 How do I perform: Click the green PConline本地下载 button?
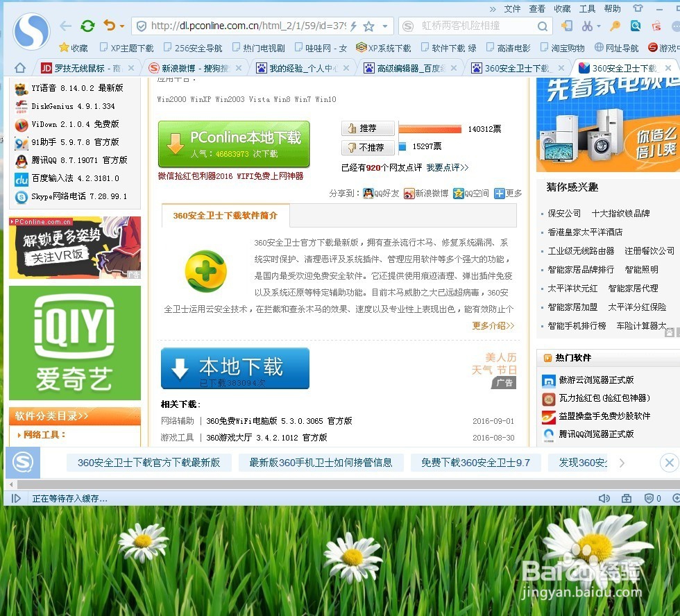click(234, 144)
